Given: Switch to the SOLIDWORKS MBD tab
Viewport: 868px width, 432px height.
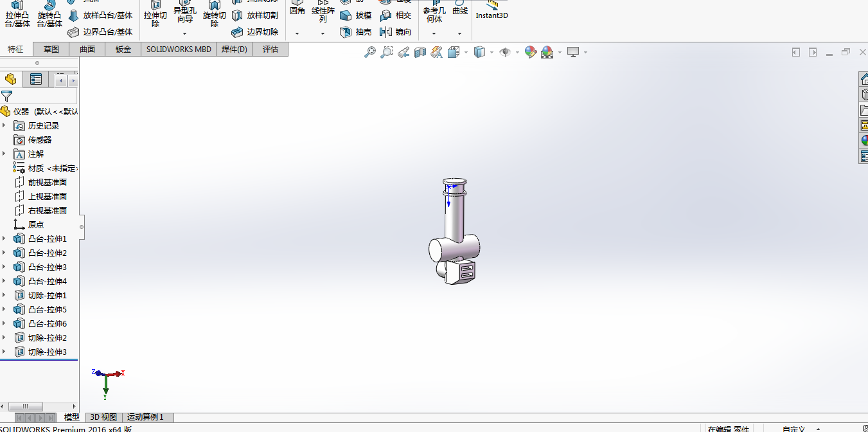Looking at the screenshot, I should 179,50.
